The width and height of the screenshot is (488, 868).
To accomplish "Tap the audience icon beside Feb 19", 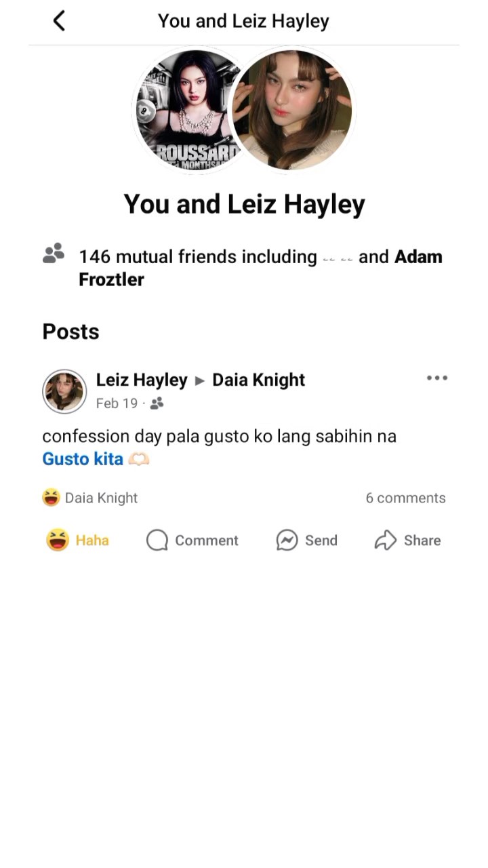I will pyautogui.click(x=157, y=403).
